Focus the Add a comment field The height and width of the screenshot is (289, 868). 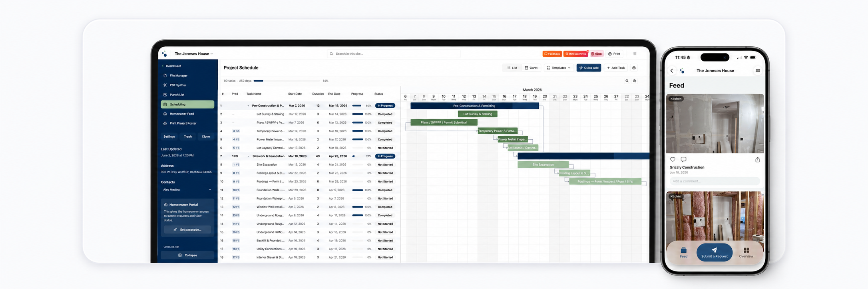point(715,181)
